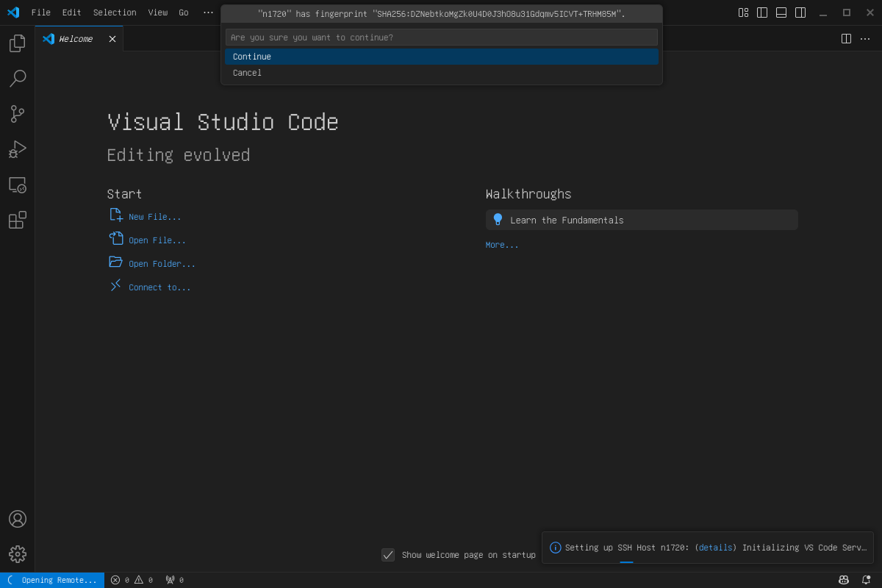The image size is (882, 588).
Task: Open the Remote Explorer view
Action: pyautogui.click(x=18, y=185)
